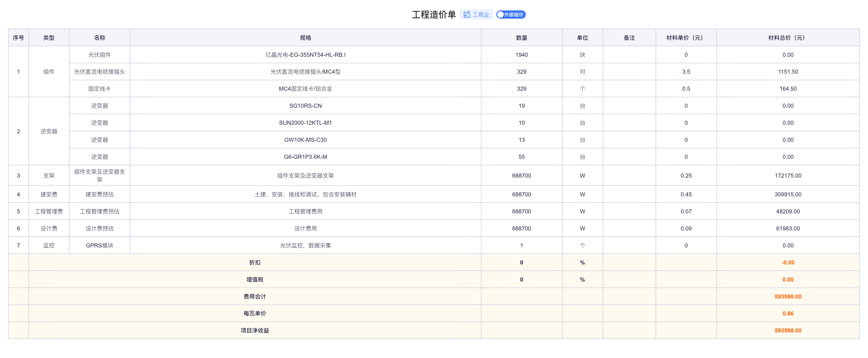Select spec 土建、安装、接线和调试，包含安装辅材

click(x=305, y=194)
